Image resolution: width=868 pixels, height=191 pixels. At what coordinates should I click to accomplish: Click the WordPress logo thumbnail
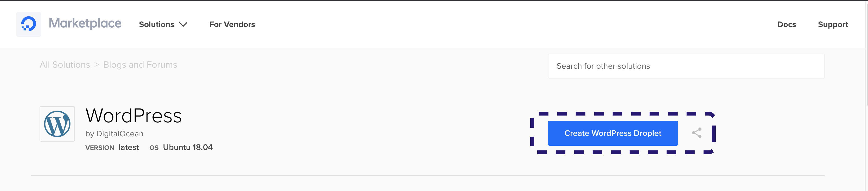point(57,124)
